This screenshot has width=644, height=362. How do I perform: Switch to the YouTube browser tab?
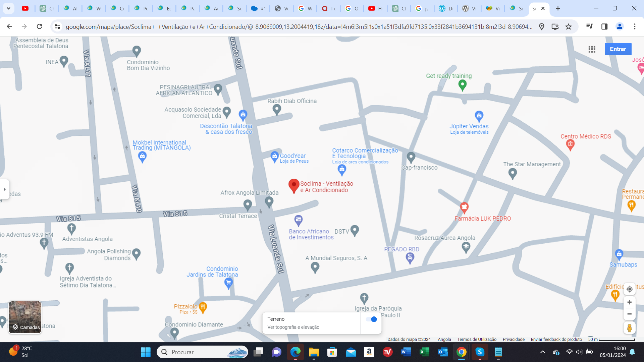pos(25,8)
